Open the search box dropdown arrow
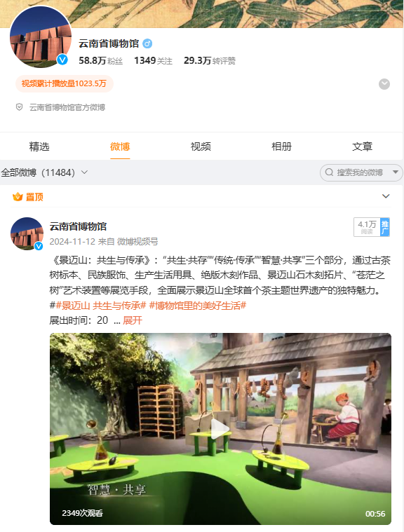This screenshot has height=532, width=404. 396,172
